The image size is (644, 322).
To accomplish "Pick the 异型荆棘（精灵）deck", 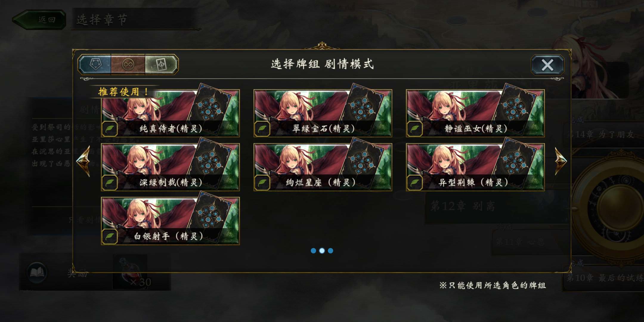I will [x=475, y=167].
